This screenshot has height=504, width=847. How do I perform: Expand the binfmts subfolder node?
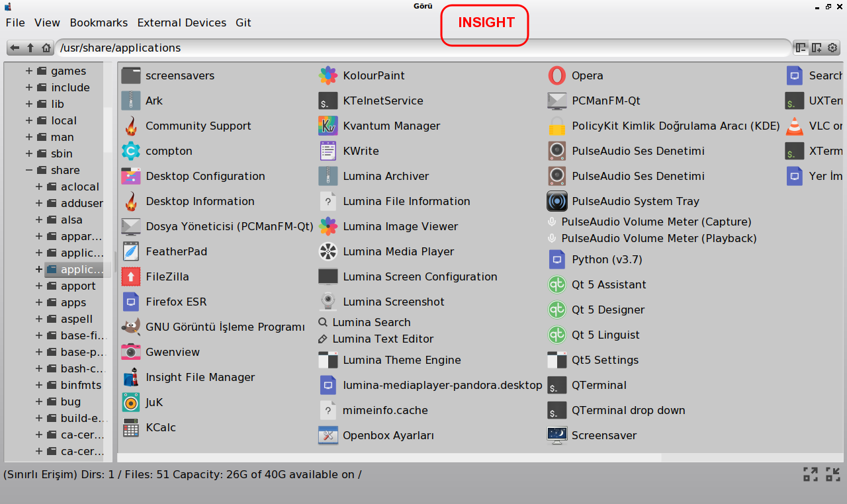(x=39, y=385)
